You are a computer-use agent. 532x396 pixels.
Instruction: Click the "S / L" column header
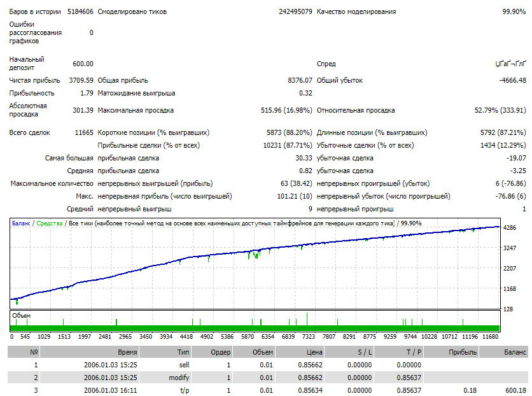click(x=349, y=352)
